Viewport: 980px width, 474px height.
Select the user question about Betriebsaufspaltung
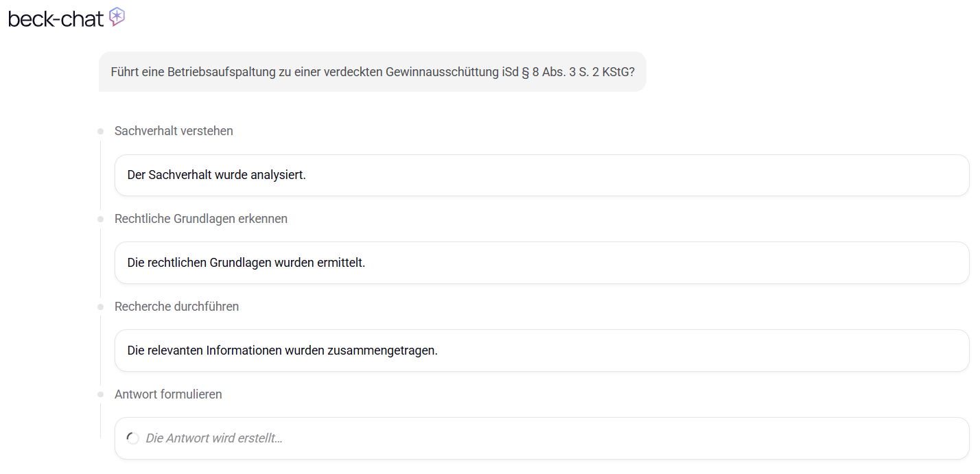[x=372, y=71]
